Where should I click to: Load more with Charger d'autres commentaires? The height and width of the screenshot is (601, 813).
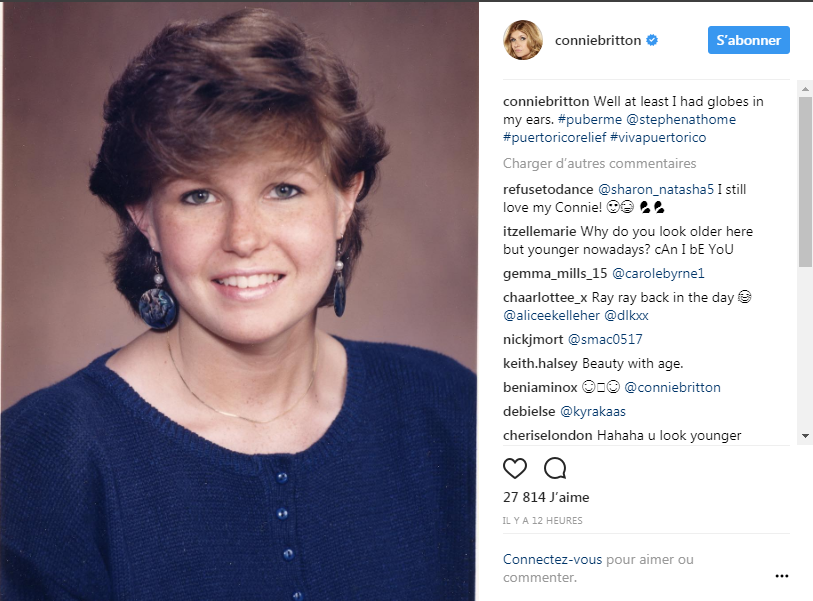pos(599,163)
